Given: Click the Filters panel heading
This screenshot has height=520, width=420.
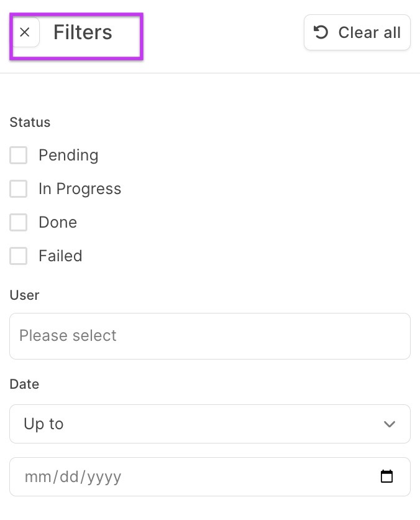Looking at the screenshot, I should coord(83,32).
